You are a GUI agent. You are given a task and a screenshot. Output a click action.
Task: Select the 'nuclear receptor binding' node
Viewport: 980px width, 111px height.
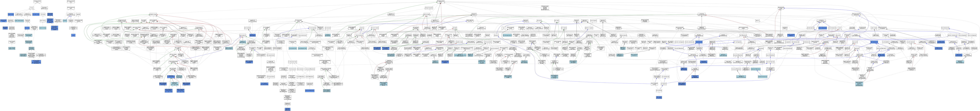click(12, 42)
